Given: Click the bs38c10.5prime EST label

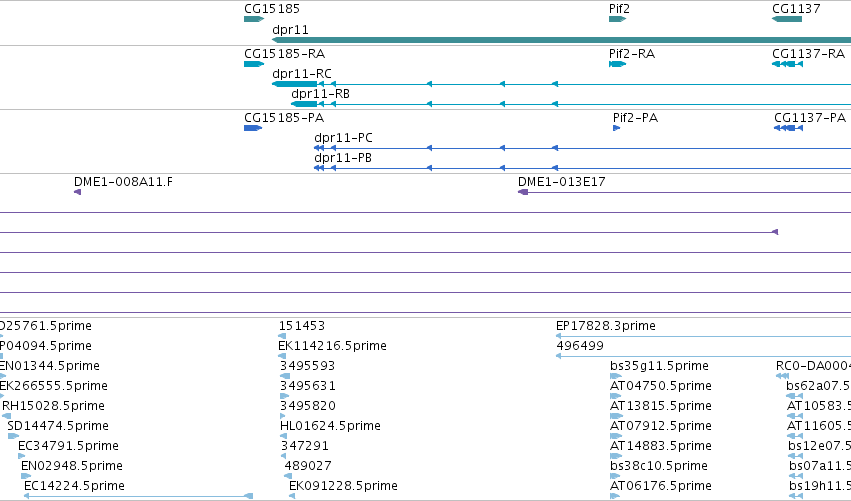Looking at the screenshot, I should click(x=658, y=466).
